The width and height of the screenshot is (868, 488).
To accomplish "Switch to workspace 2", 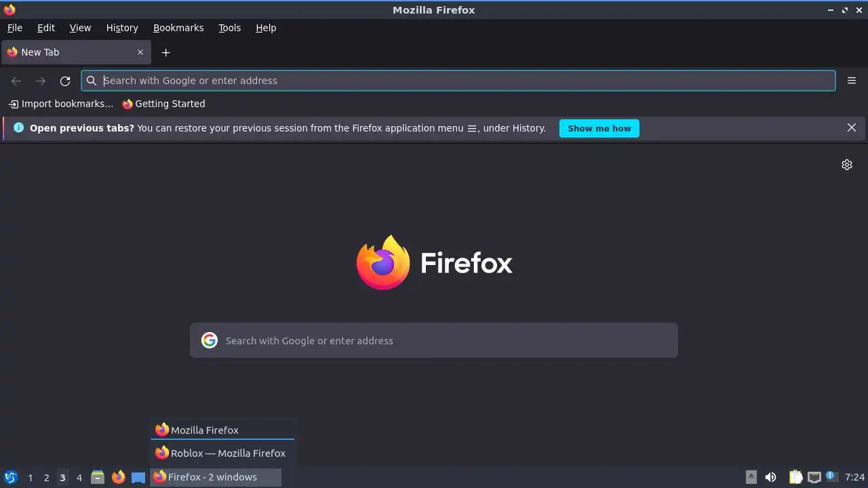I will pos(46,478).
